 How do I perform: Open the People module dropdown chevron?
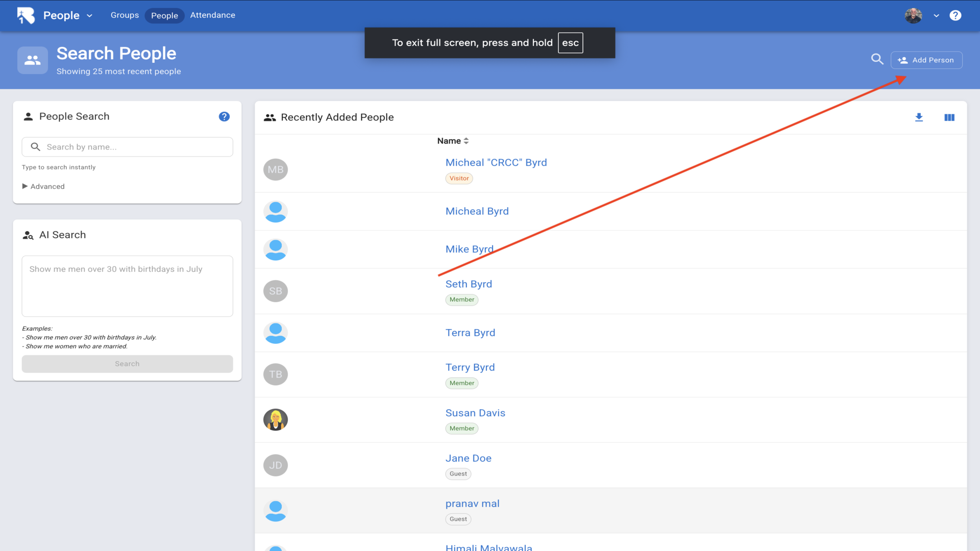90,16
